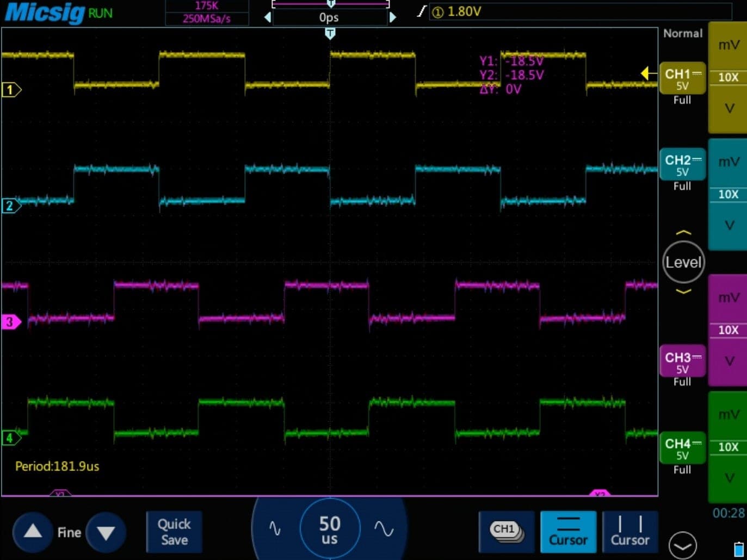The width and height of the screenshot is (747, 560).
Task: Tap the yellow CH1 mV scale button
Action: (728, 46)
